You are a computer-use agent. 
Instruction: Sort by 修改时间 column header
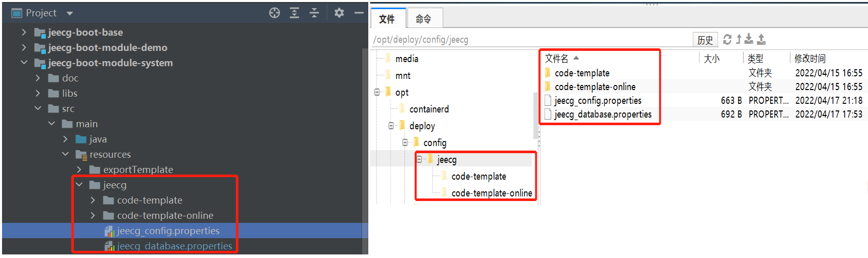pyautogui.click(x=810, y=58)
